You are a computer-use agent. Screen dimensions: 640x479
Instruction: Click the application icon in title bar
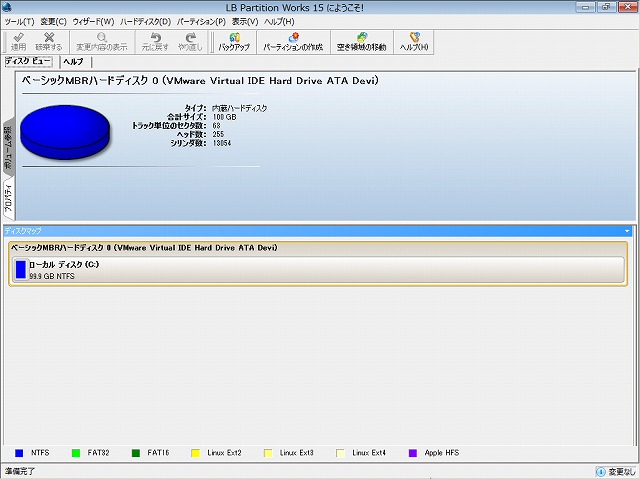7,7
